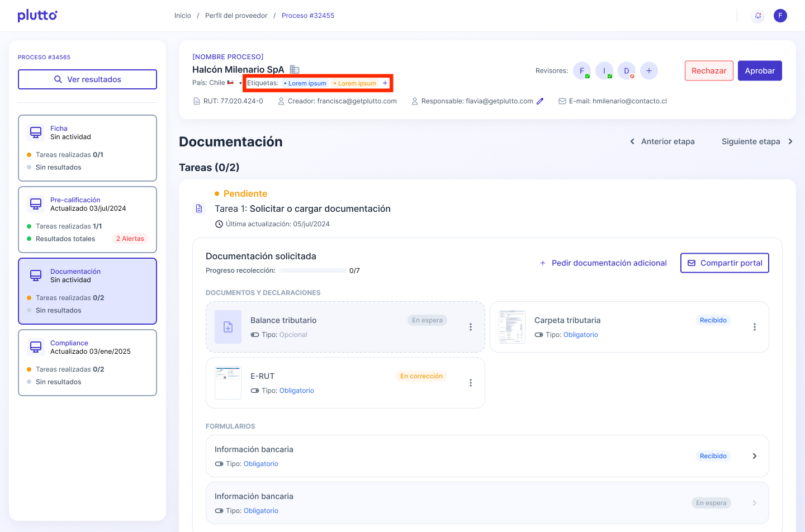Click Compartir portal button
The width and height of the screenshot is (805, 532).
coord(724,263)
